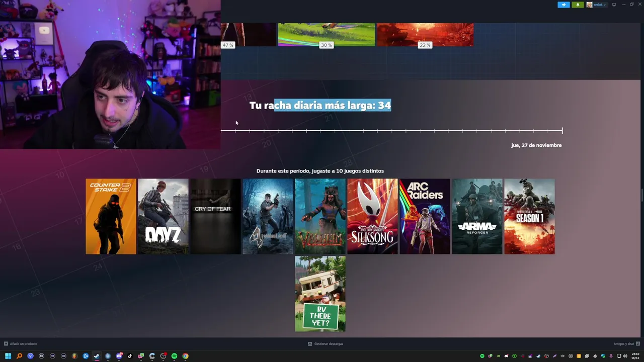Click the 47 % percentage label
644x362 pixels.
pos(228,45)
